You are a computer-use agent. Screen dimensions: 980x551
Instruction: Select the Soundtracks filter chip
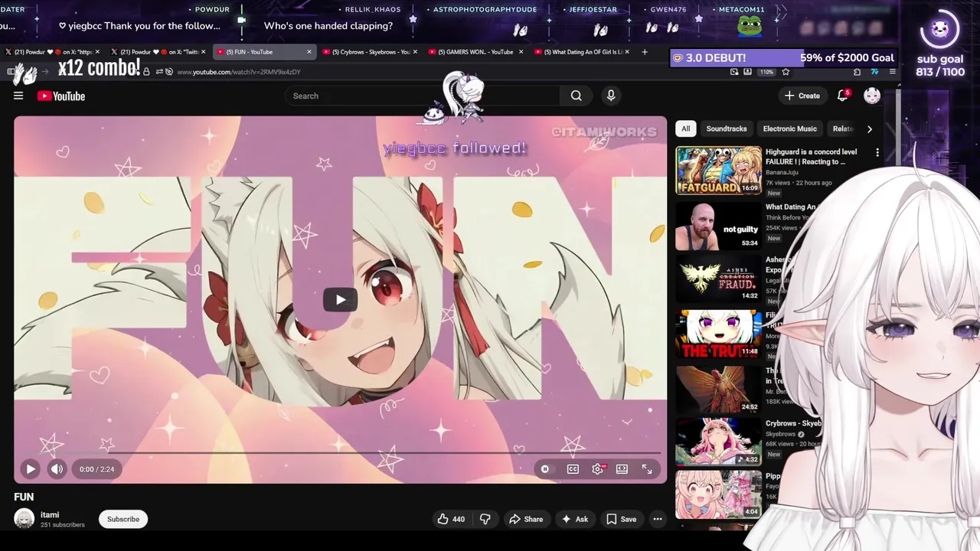coord(727,129)
